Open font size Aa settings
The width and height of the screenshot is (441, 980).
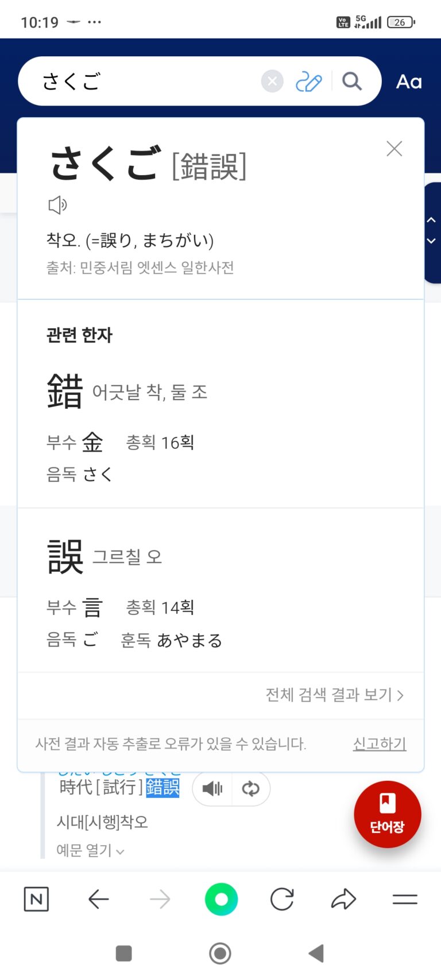[409, 82]
